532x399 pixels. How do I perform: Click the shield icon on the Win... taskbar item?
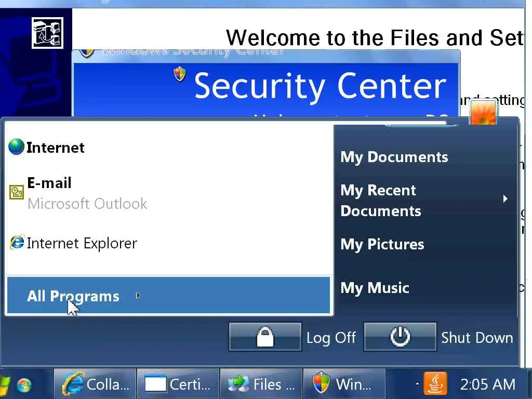coord(321,383)
